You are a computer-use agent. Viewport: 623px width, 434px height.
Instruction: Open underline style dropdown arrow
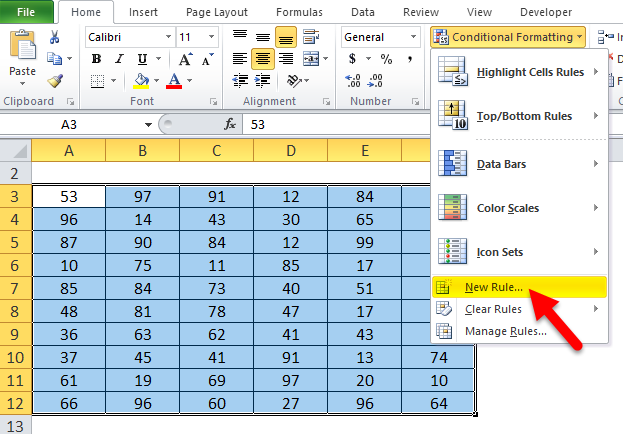[159, 59]
